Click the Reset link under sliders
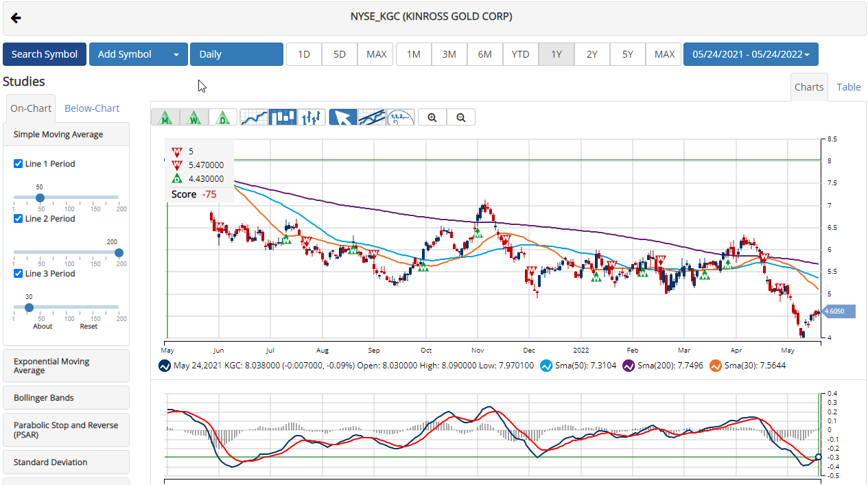 click(89, 327)
